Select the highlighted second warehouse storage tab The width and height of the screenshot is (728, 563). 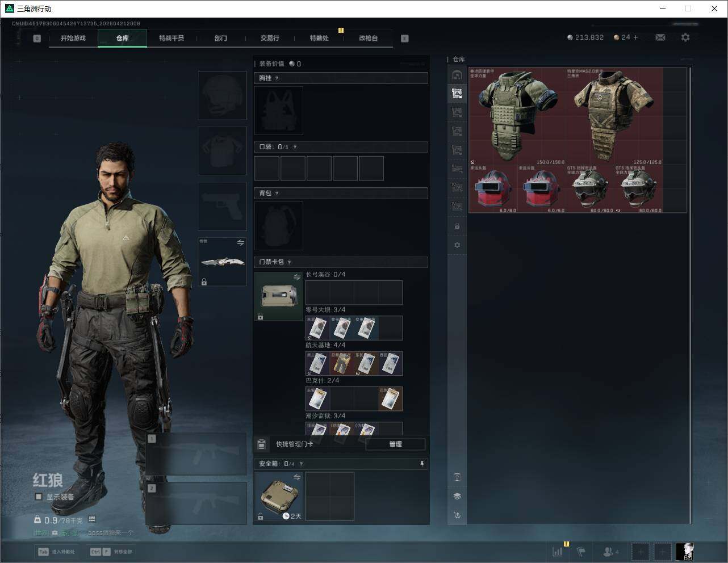[457, 94]
